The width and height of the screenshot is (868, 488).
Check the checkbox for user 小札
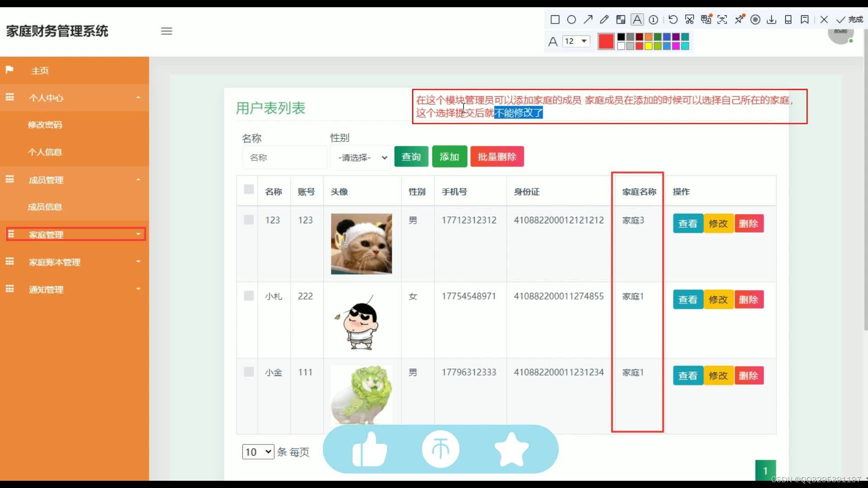249,296
